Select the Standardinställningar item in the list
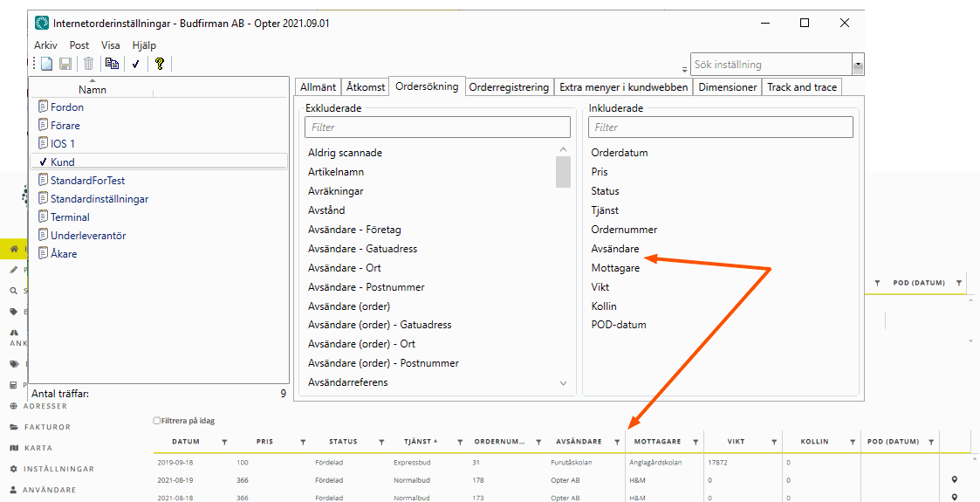 click(99, 199)
